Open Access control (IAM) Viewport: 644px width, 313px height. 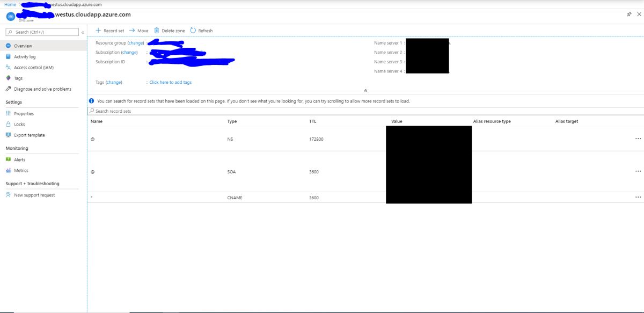(34, 68)
